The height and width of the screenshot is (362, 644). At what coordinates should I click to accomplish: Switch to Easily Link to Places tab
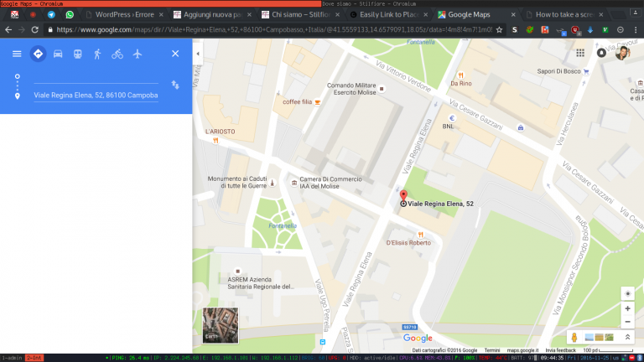click(x=388, y=14)
